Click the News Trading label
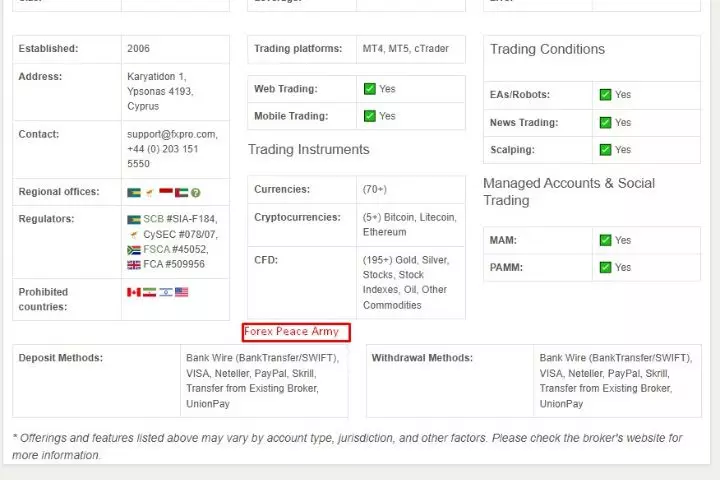Image resolution: width=720 pixels, height=480 pixels. 524,123
